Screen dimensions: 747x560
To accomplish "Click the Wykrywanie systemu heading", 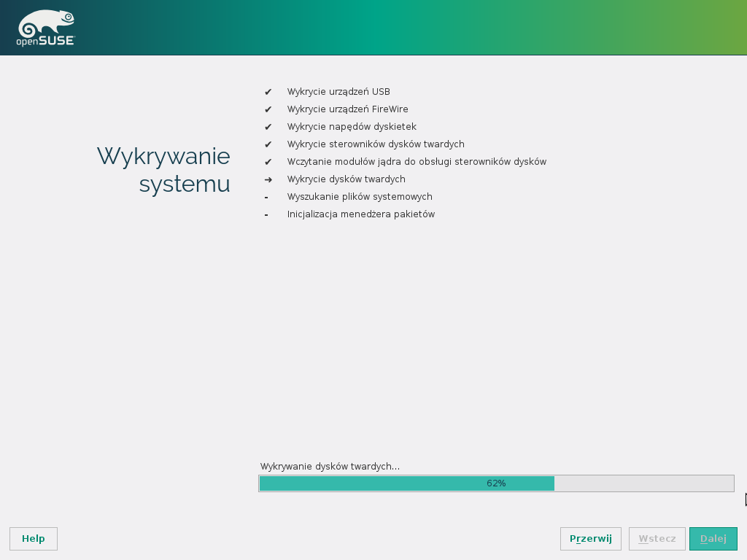I will pyautogui.click(x=163, y=170).
